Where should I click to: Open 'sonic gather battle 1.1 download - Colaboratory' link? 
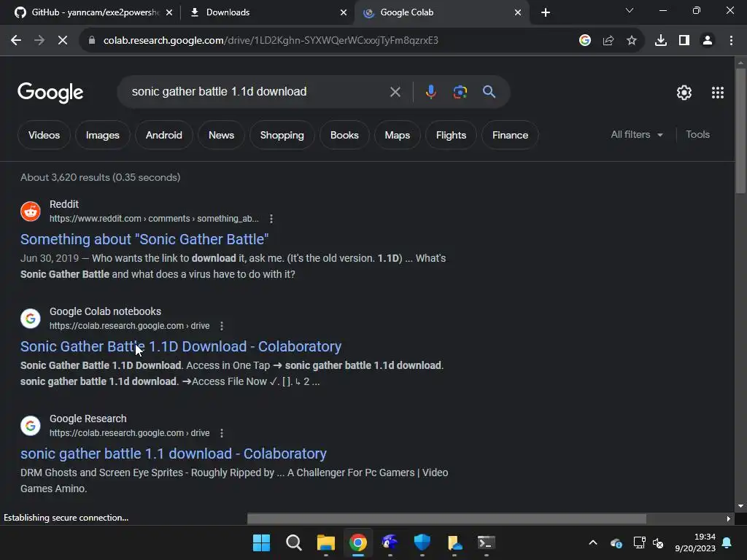point(174,454)
